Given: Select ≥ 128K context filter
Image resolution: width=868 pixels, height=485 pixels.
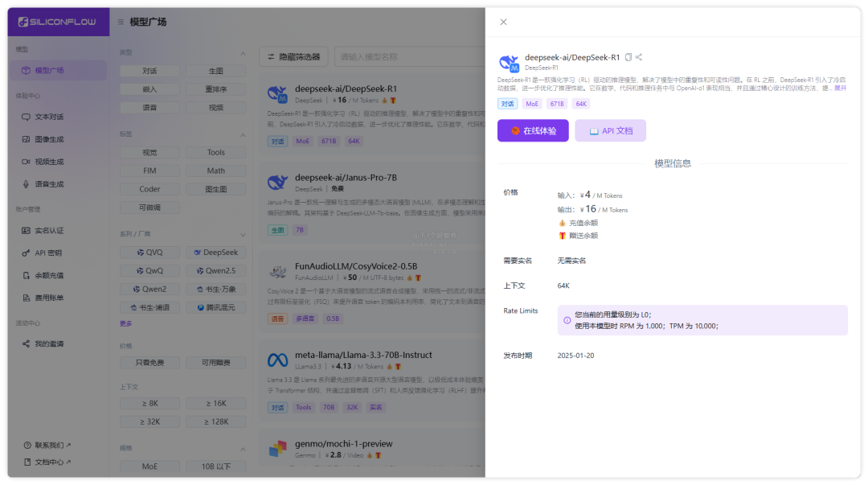Looking at the screenshot, I should (216, 421).
